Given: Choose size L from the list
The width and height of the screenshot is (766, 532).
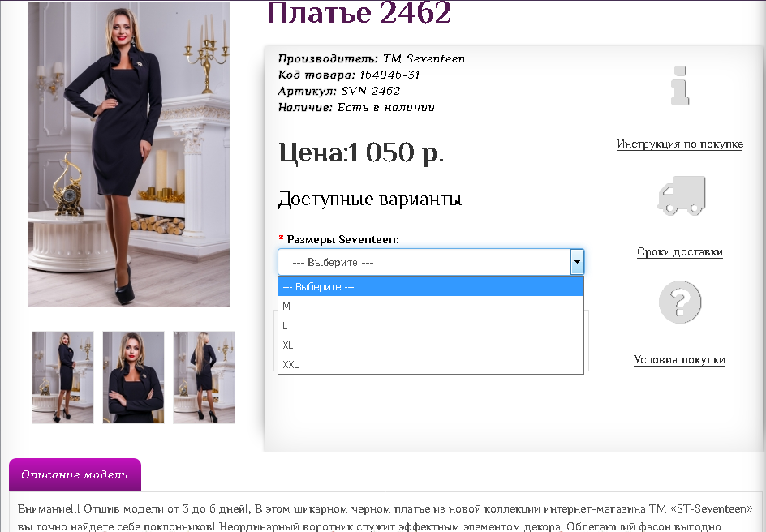Looking at the screenshot, I should click(x=430, y=325).
